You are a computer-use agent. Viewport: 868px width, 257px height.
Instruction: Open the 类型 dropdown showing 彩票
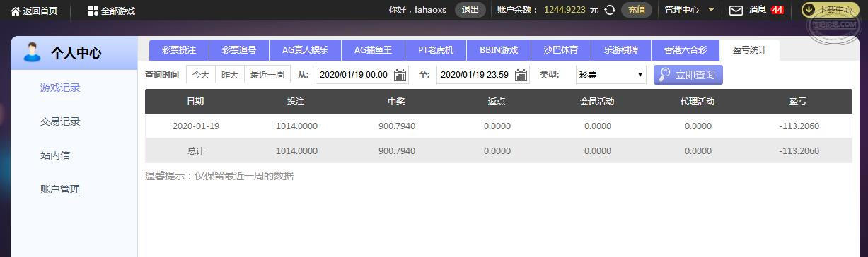click(611, 74)
